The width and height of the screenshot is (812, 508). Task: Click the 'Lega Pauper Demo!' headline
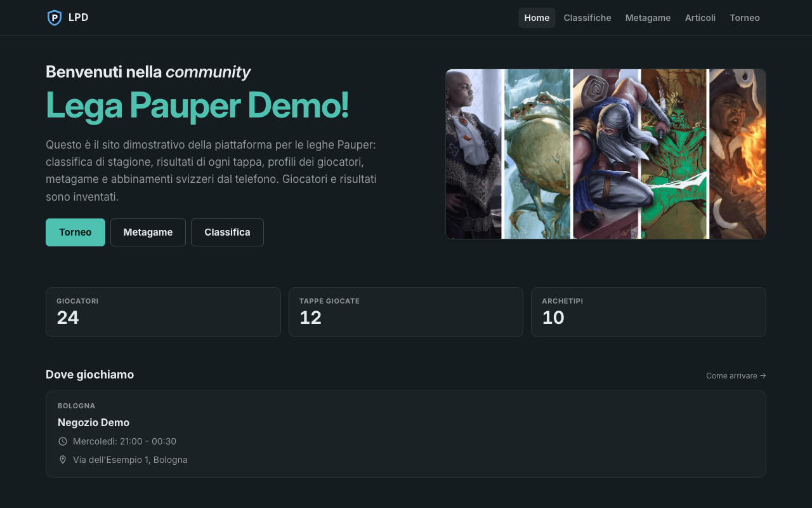click(197, 105)
